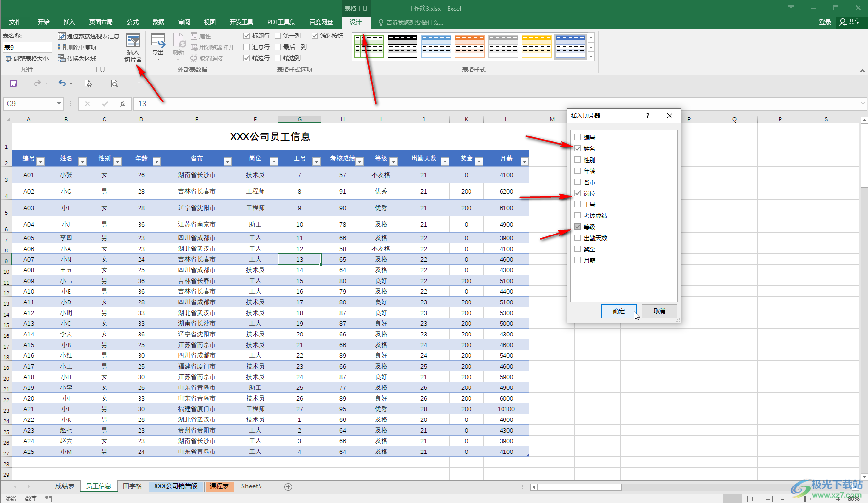The image size is (868, 503).
Task: Check the 省市 field checkbox
Action: coord(578,182)
